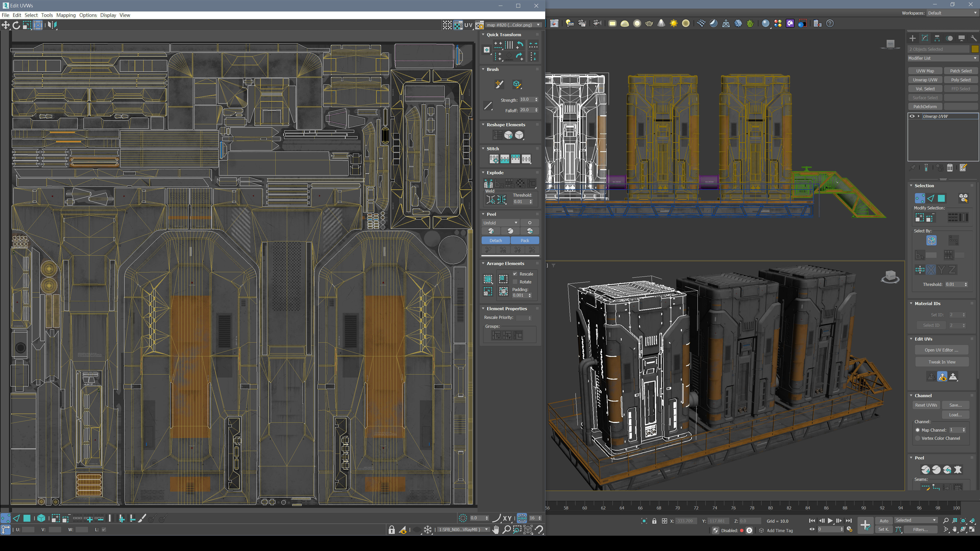Click the Pack Custom arrange icon
This screenshot has width=980, height=551.
[x=488, y=279]
